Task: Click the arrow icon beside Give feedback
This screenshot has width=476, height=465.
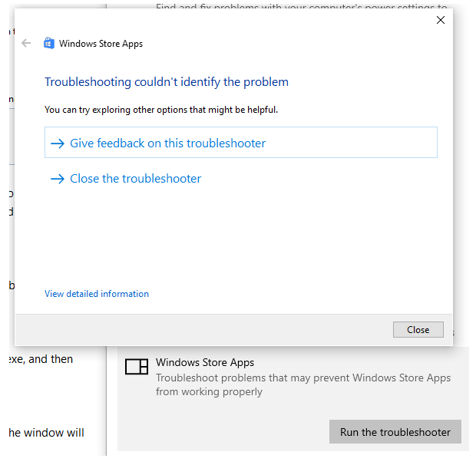Action: click(x=57, y=143)
